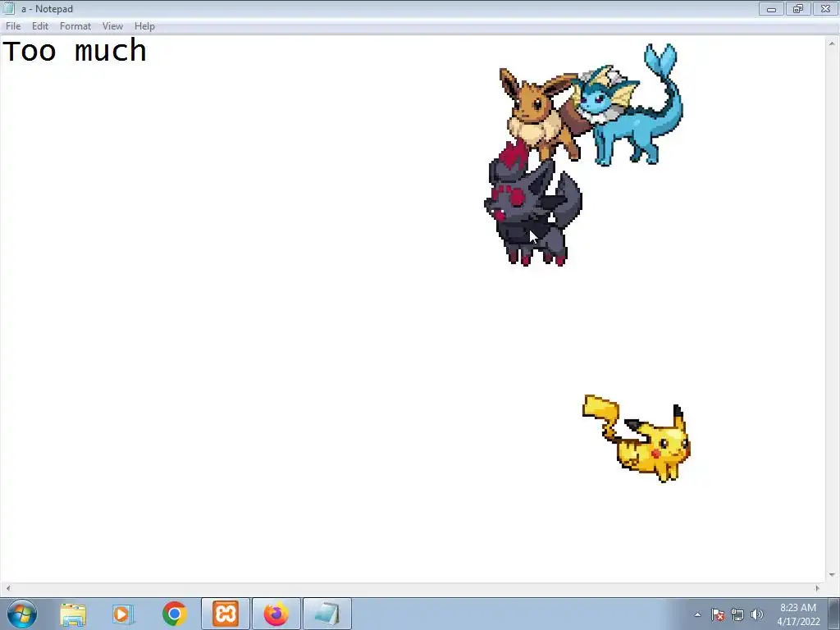Click the Show desktop strip
The image size is (840, 630).
coord(834,614)
